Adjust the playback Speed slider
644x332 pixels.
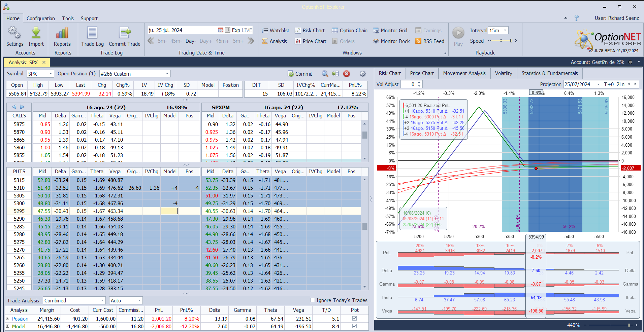click(x=501, y=41)
